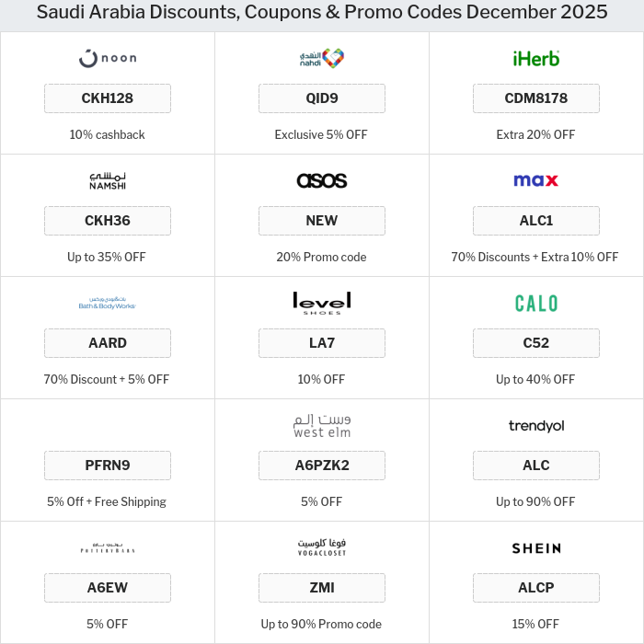Click the noon brand logo

pos(108,58)
